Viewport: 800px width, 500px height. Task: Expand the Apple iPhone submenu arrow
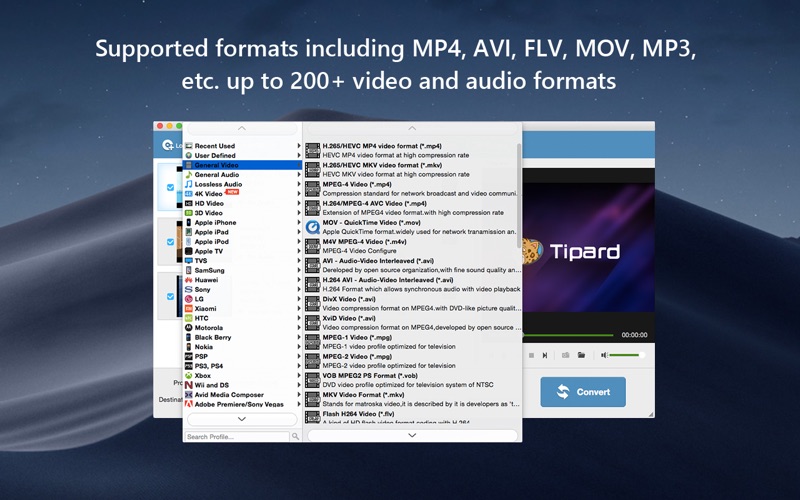tap(299, 222)
